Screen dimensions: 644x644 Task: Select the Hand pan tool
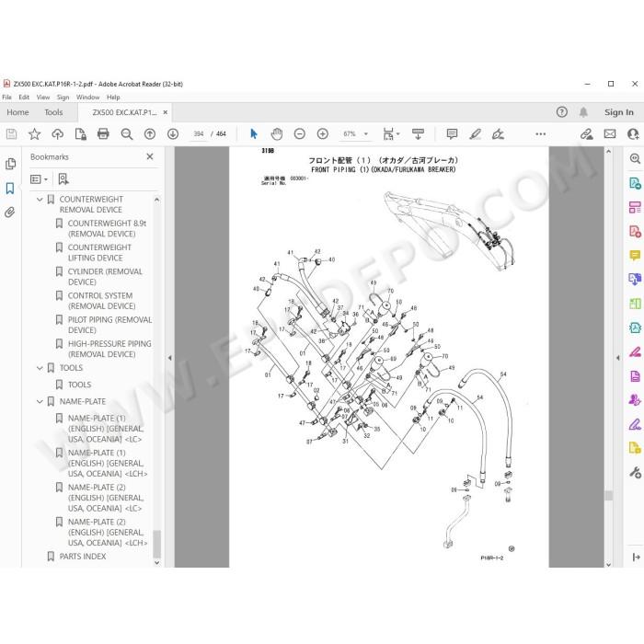coord(276,133)
